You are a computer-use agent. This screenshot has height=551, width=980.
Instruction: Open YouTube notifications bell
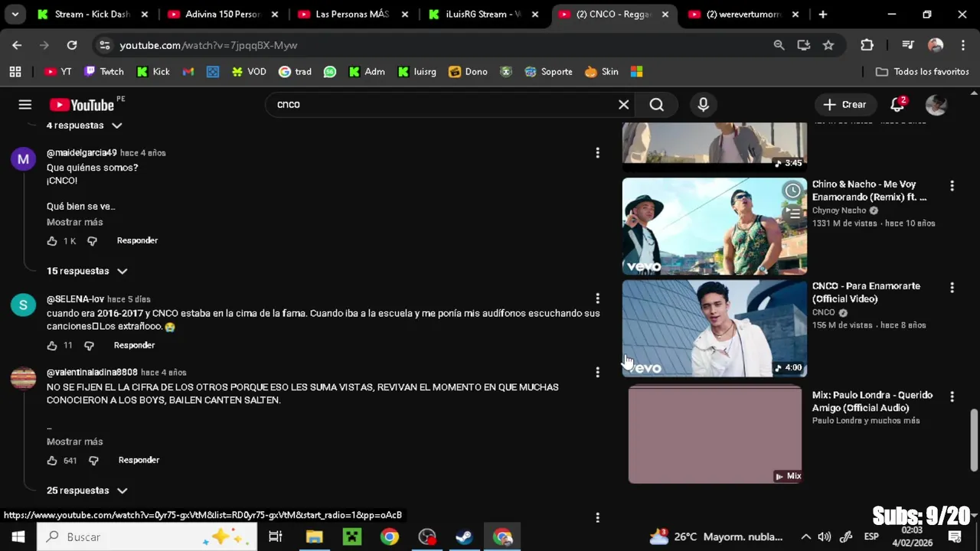tap(897, 105)
